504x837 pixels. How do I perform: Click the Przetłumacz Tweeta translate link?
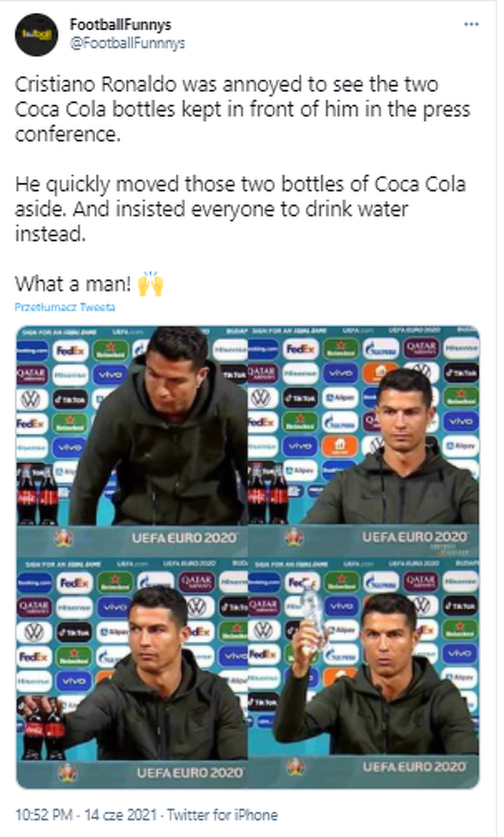(x=65, y=308)
